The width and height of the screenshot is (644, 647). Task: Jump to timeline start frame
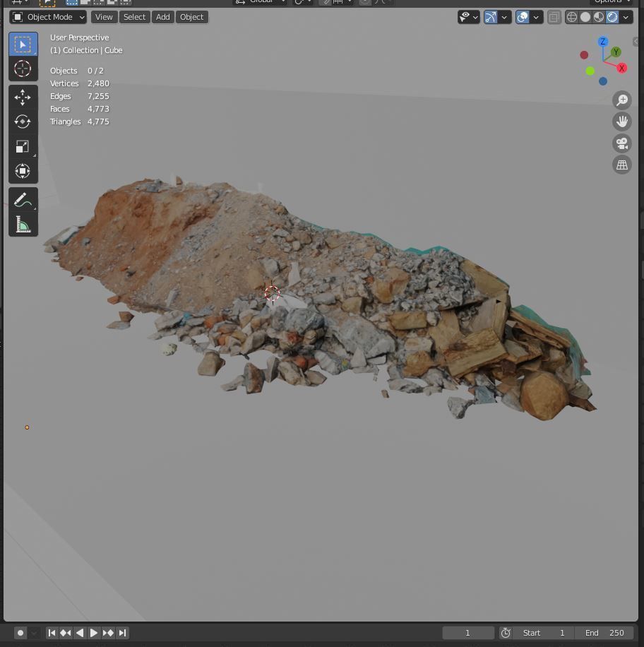pos(52,633)
